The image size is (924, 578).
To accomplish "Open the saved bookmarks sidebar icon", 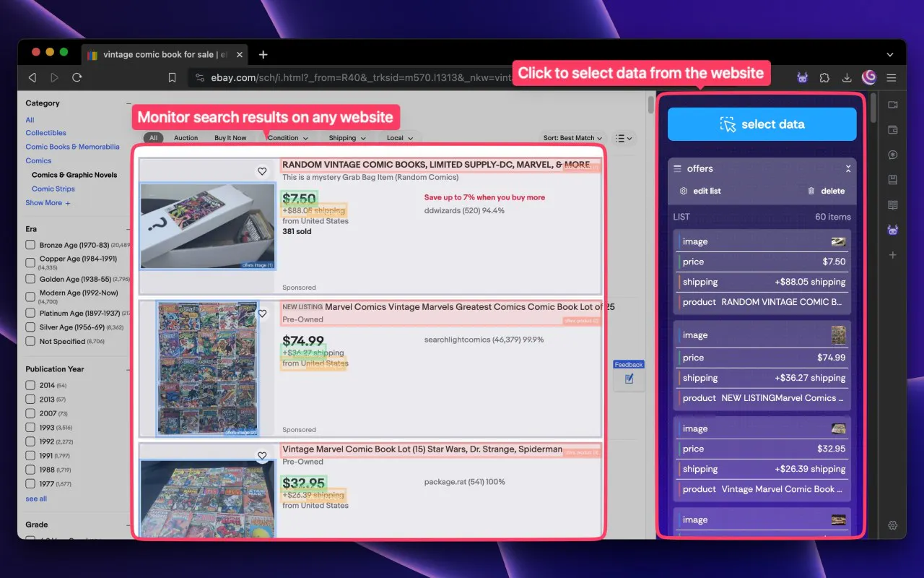I will point(893,180).
